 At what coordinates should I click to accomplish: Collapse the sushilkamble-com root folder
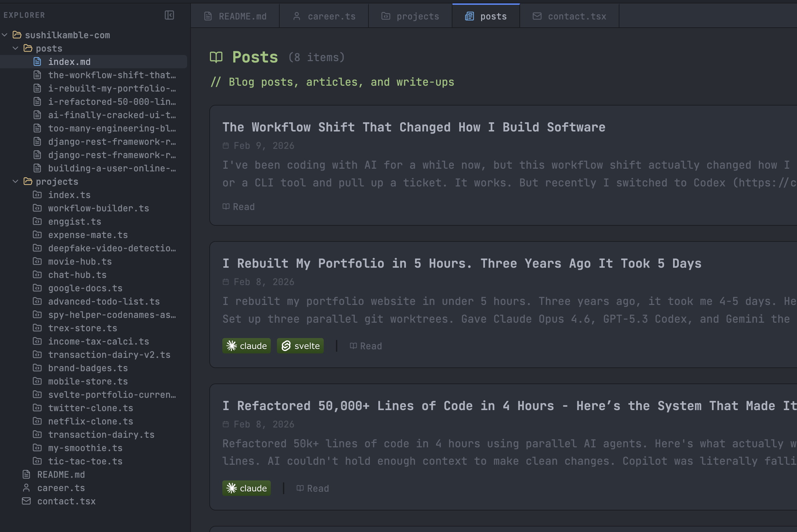tap(4, 34)
